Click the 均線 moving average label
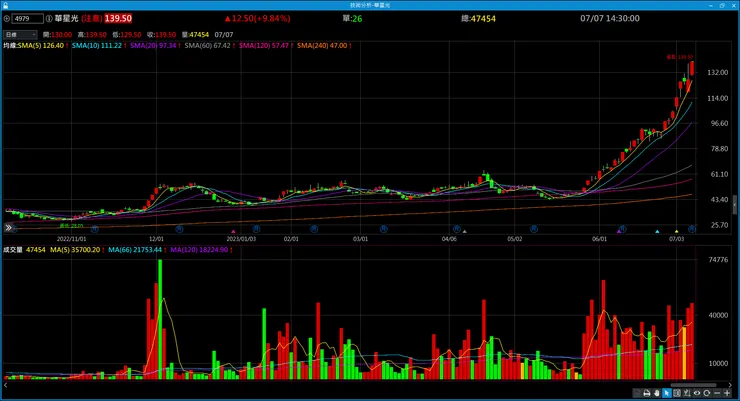The image size is (740, 401). (x=10, y=46)
